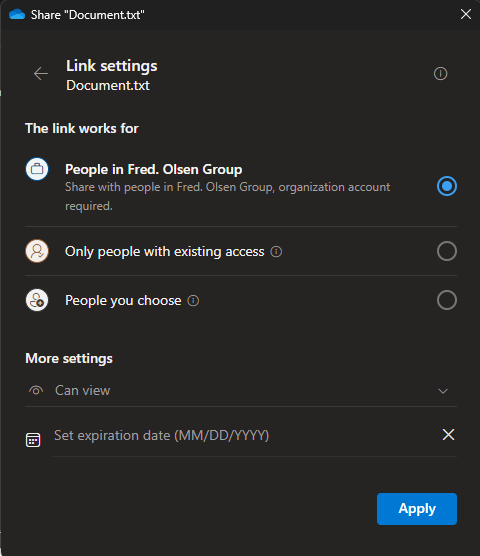480x556 pixels.
Task: Click the eye icon beside Can view
Action: (x=36, y=390)
